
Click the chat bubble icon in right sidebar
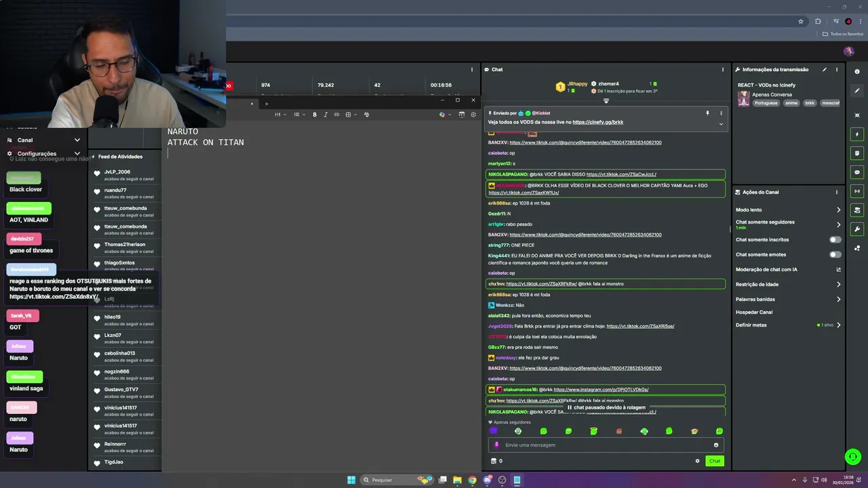click(857, 172)
